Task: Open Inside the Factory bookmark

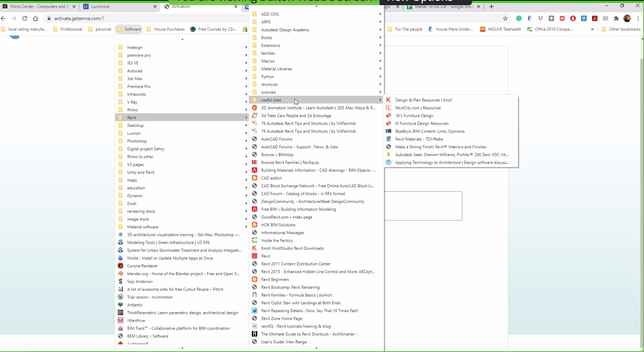Action: click(x=316, y=240)
